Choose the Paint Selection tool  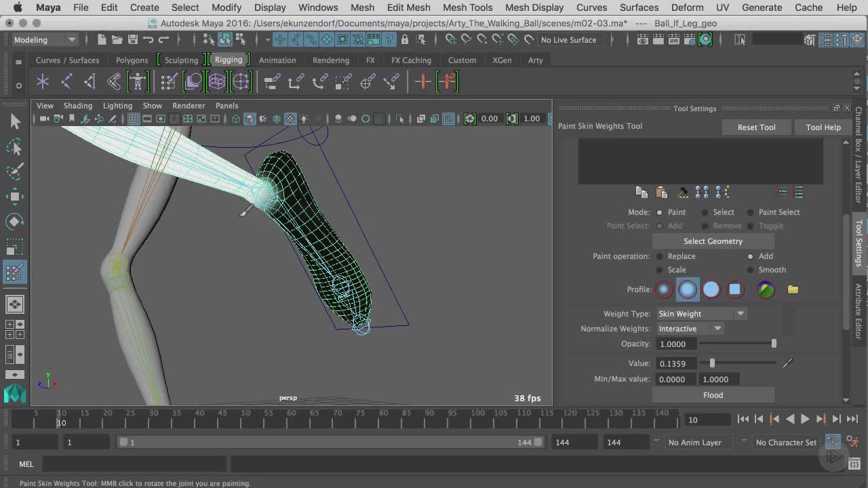tap(15, 171)
